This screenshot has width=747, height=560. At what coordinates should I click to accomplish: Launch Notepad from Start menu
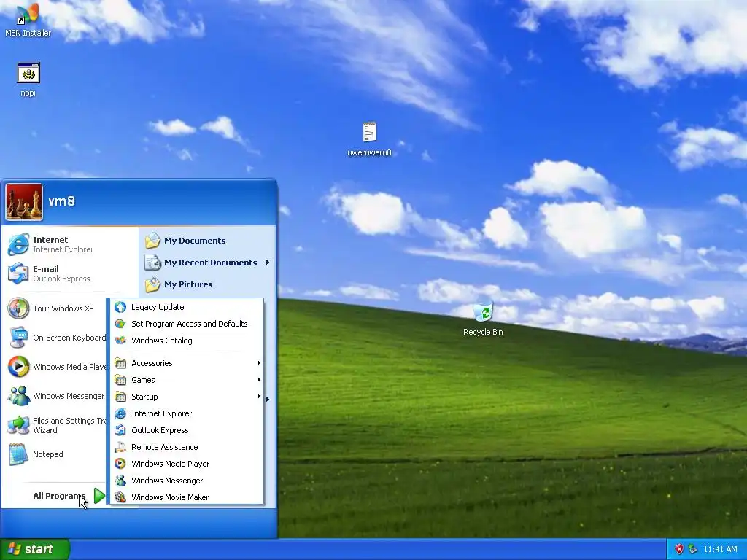click(x=56, y=454)
